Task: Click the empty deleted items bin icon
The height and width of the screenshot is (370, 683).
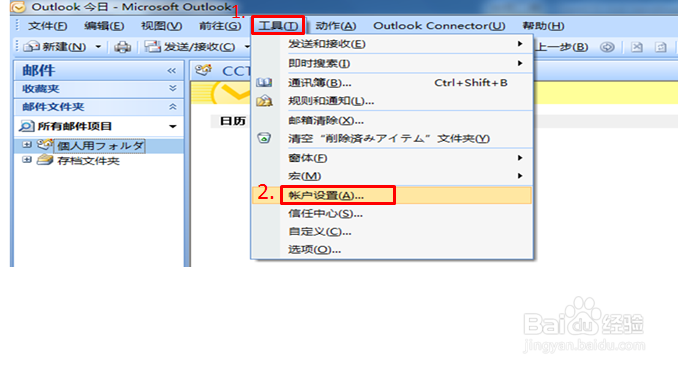Action: point(264,138)
